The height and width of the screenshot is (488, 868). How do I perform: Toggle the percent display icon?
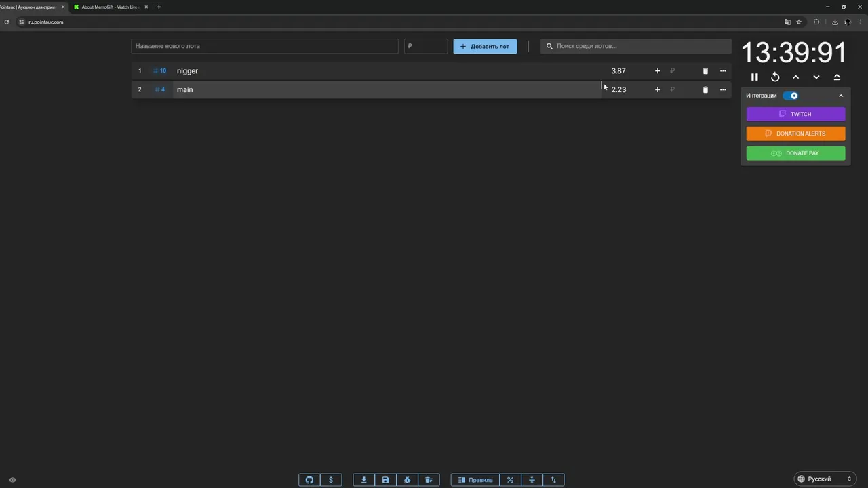point(510,480)
